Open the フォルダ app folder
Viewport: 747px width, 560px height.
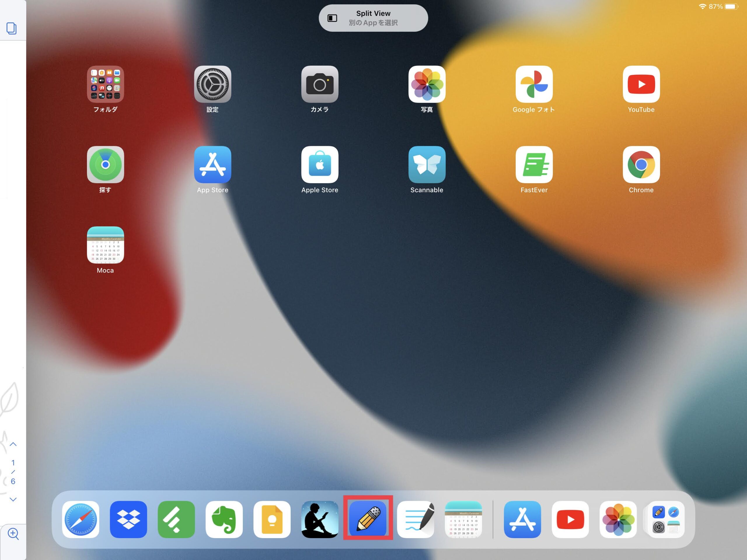(105, 84)
